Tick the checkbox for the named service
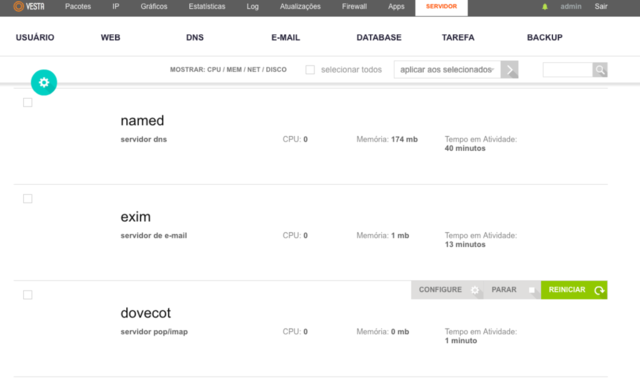The width and height of the screenshot is (640, 383). [x=28, y=102]
